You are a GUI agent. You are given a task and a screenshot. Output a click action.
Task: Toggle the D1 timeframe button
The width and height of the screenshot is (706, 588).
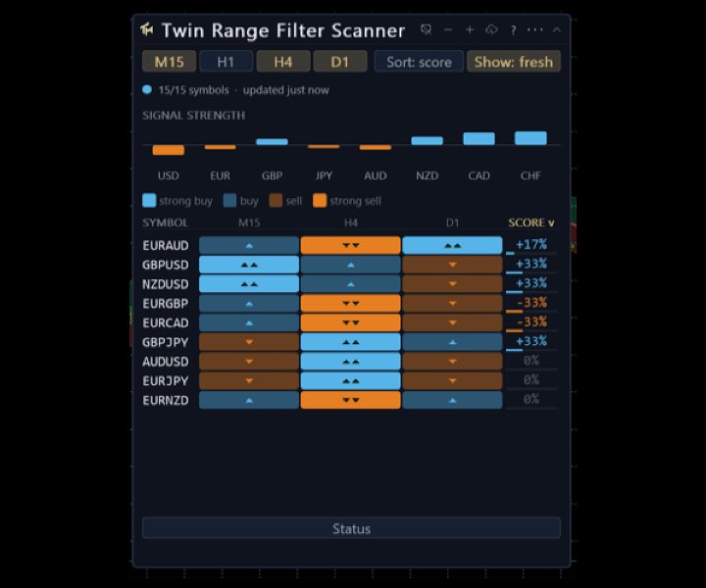340,61
